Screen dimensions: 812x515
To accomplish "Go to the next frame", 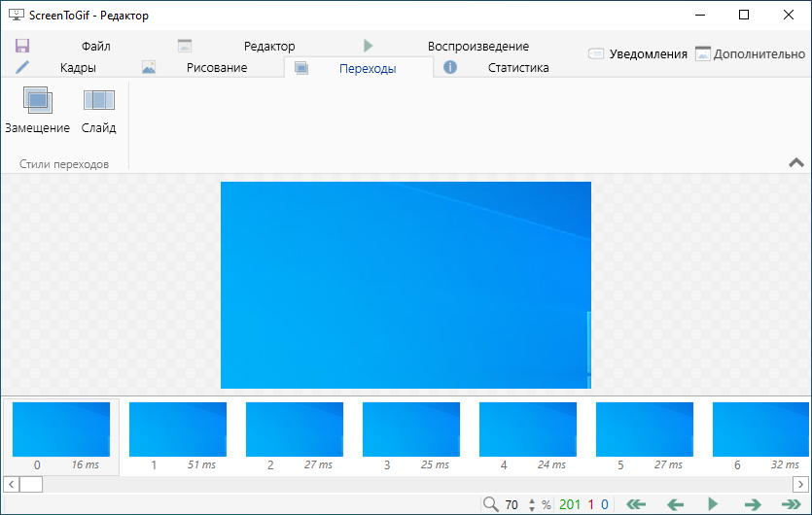I will point(753,504).
